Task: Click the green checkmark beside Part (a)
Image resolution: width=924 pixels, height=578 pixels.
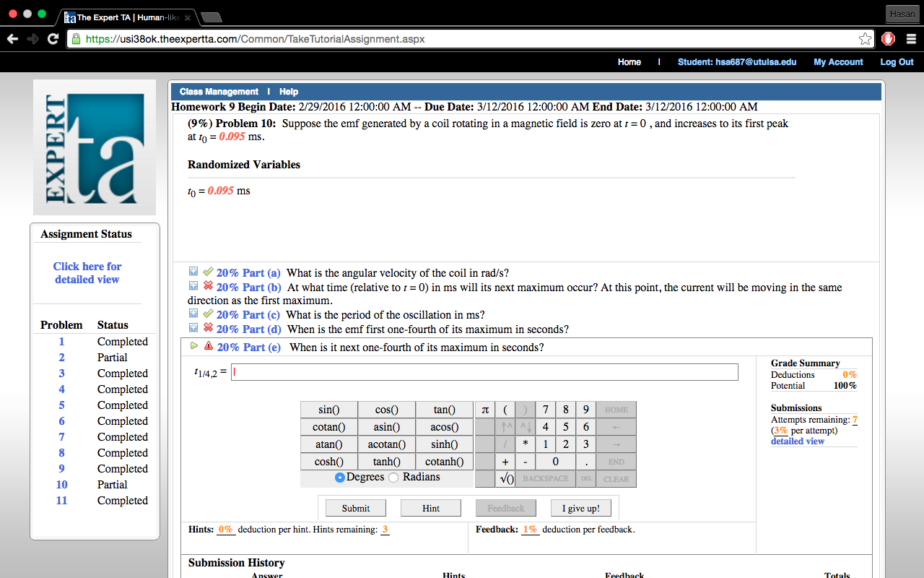Action: click(206, 272)
